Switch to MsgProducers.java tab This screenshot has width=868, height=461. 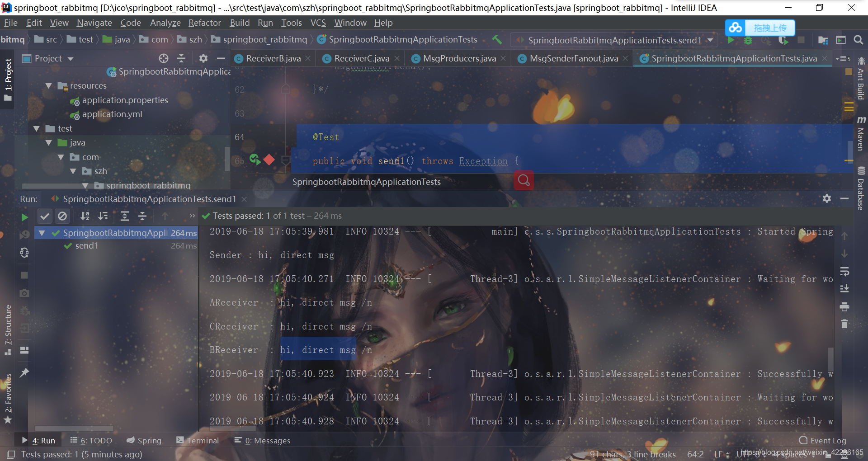coord(459,58)
